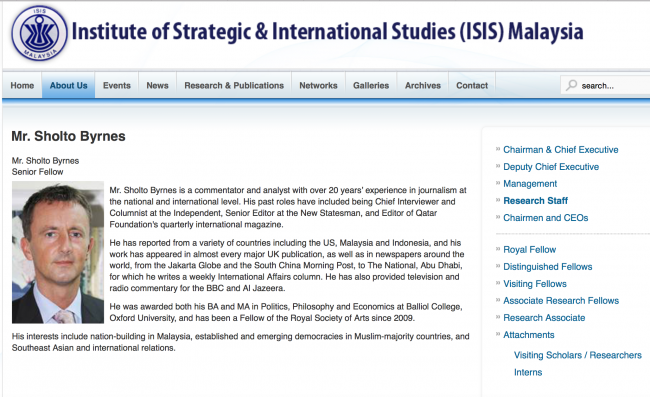650x397 pixels.
Task: View the Royal Fellow page
Action: click(x=529, y=249)
